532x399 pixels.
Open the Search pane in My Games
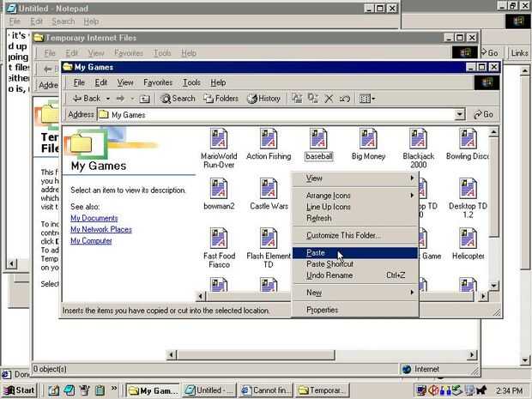(x=178, y=99)
